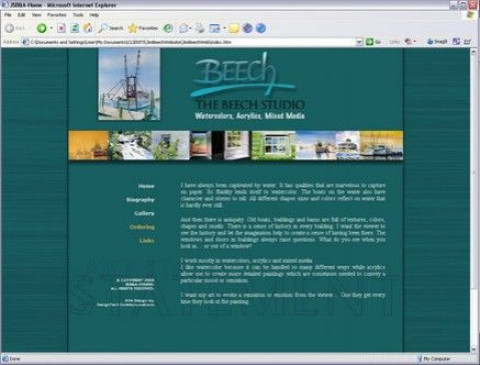Click the Stop loading icon

[x=61, y=28]
